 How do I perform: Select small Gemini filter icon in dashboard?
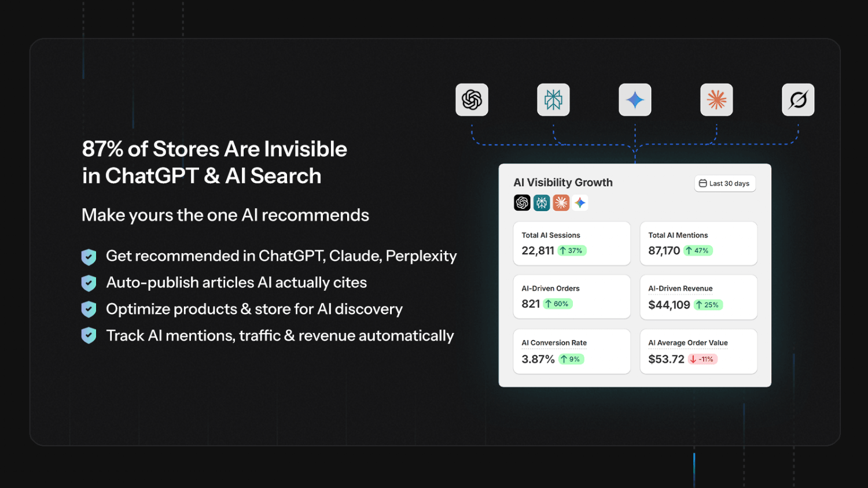tap(580, 202)
